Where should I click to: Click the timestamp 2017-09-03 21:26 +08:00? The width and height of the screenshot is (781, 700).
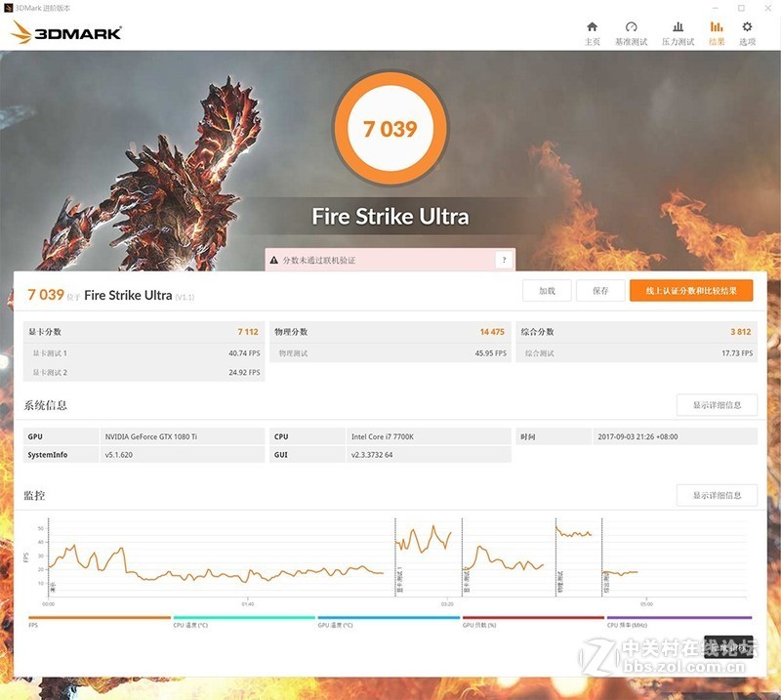[637, 436]
